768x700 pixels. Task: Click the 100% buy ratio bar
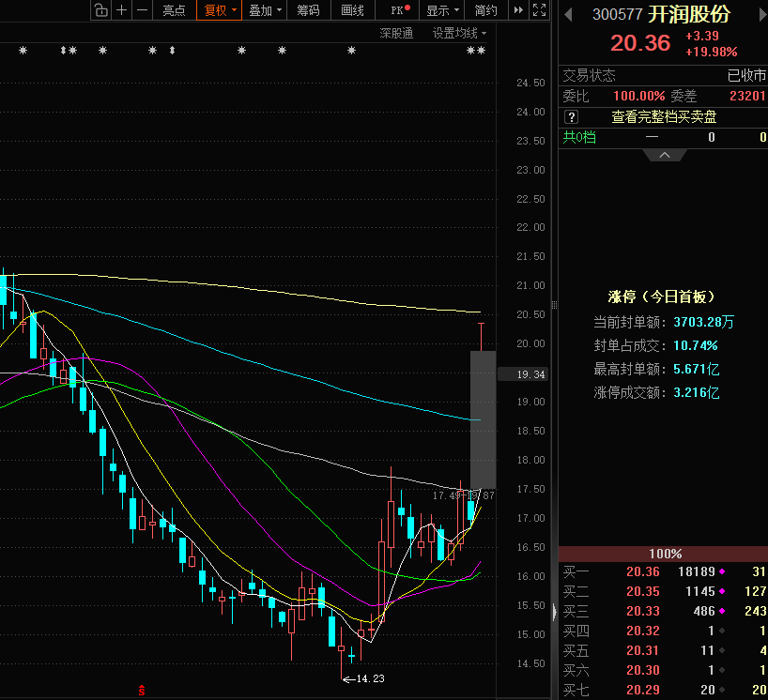[664, 554]
